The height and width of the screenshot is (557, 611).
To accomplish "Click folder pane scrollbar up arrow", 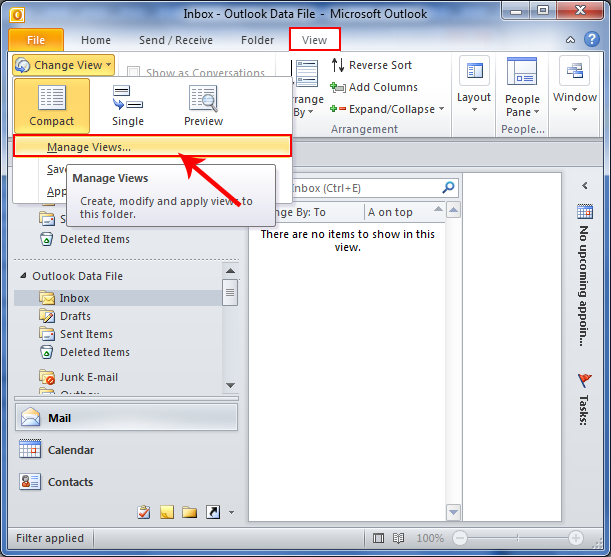I will click(x=230, y=271).
